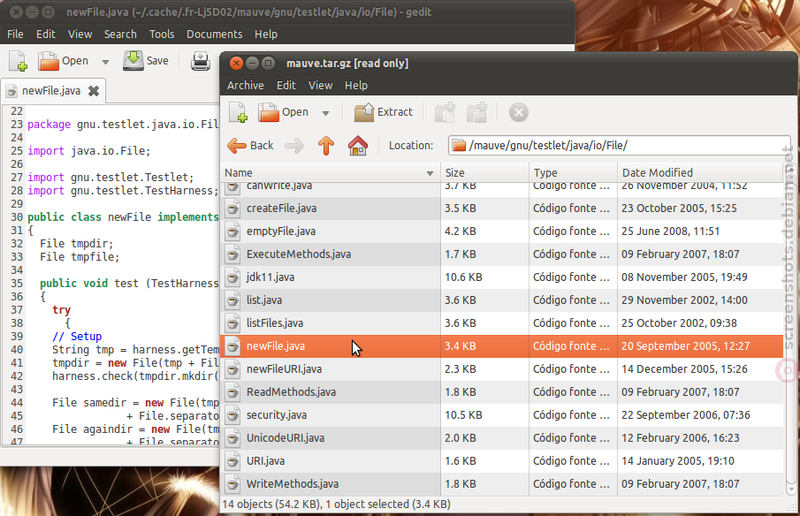Sort by Date Modified column header
Image resolution: width=800 pixels, height=516 pixels.
click(700, 173)
